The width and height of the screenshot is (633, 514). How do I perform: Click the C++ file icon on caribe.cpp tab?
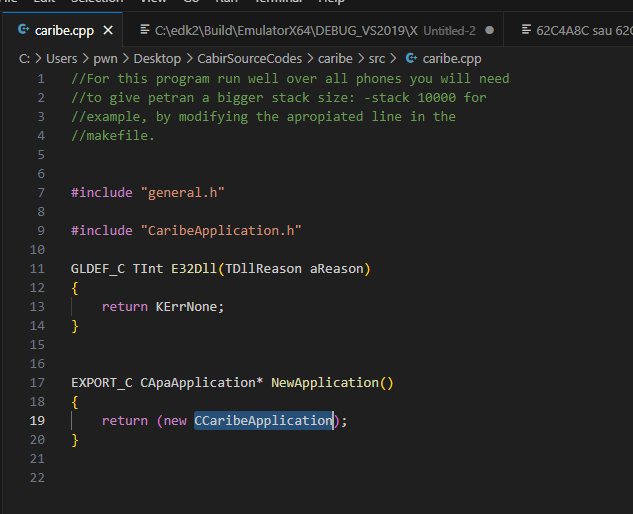[24, 30]
